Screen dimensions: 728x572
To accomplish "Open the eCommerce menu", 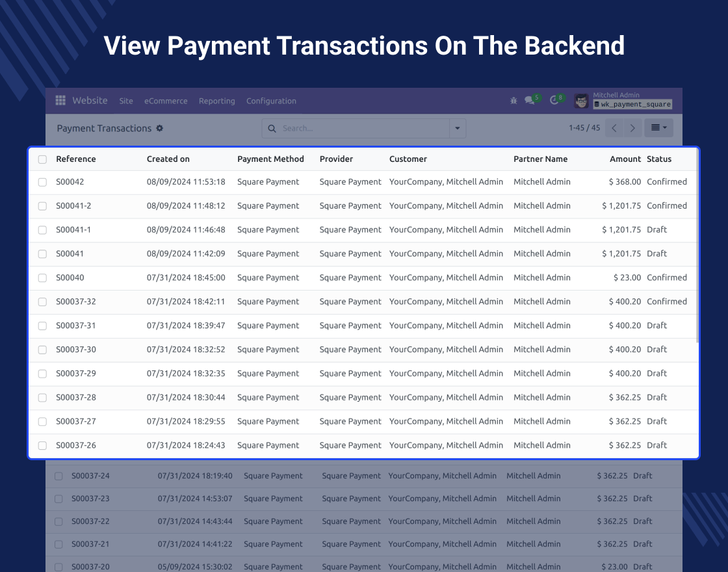I will coord(166,101).
